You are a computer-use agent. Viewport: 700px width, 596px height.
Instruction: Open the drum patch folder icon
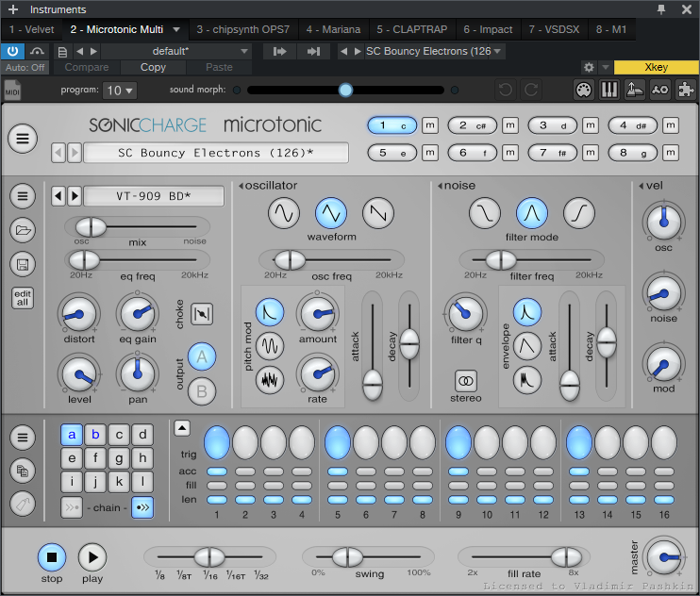point(23,230)
